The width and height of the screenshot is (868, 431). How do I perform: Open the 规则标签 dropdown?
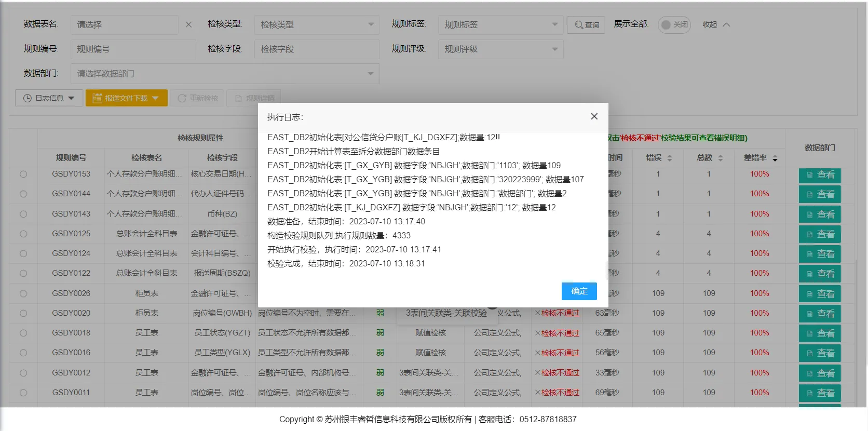[x=500, y=24]
